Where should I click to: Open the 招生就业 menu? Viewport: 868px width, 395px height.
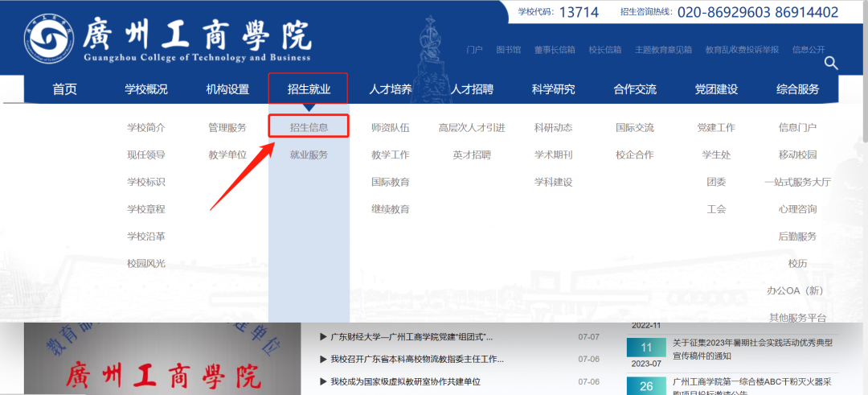click(309, 89)
